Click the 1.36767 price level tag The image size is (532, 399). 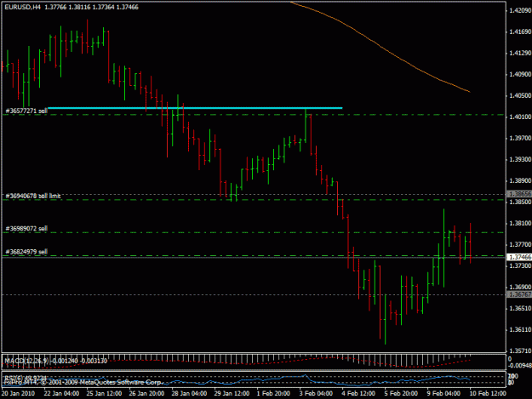519,294
